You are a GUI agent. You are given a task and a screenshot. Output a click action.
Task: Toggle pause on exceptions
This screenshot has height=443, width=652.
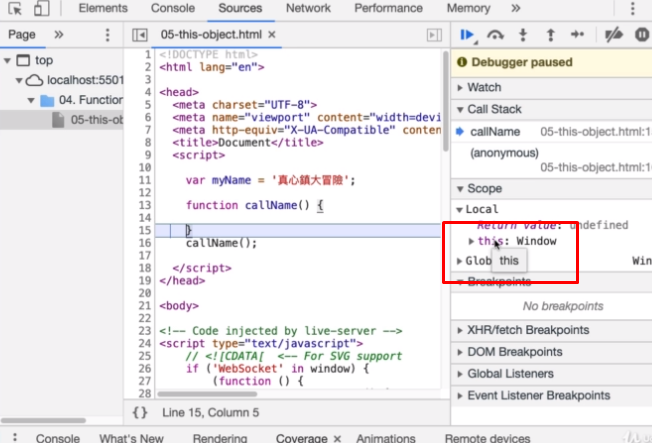click(x=642, y=35)
